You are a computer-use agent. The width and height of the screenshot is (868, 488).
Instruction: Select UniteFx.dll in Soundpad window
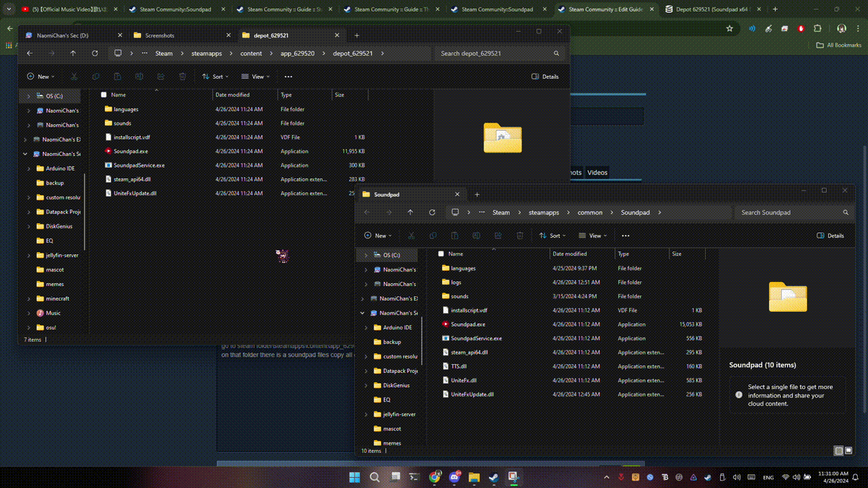pos(464,380)
